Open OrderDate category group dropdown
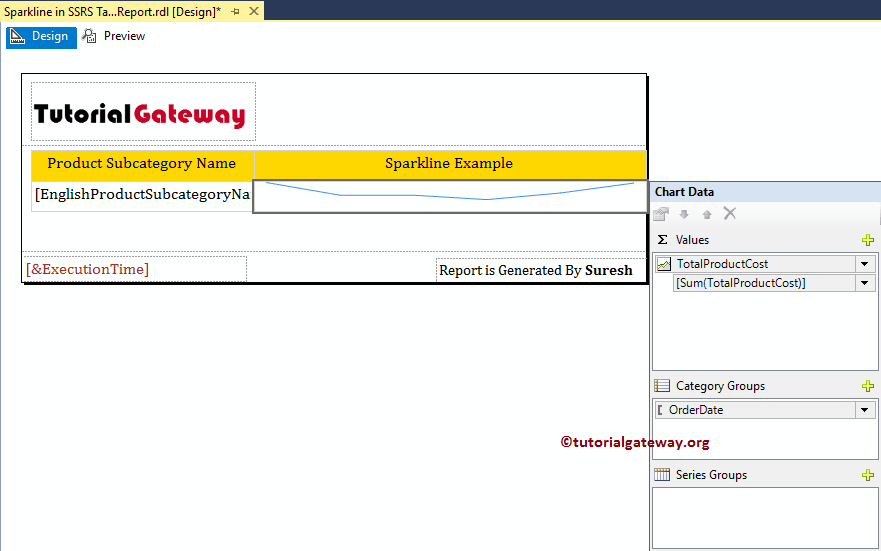Screen dimensions: 881x551 point(865,410)
